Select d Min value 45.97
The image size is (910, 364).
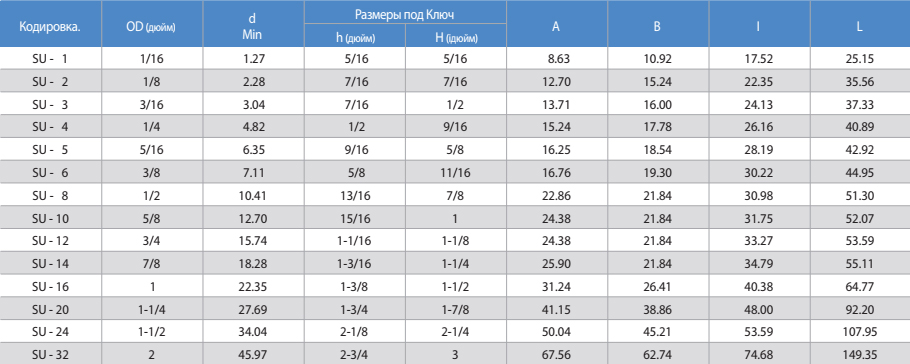(x=253, y=354)
